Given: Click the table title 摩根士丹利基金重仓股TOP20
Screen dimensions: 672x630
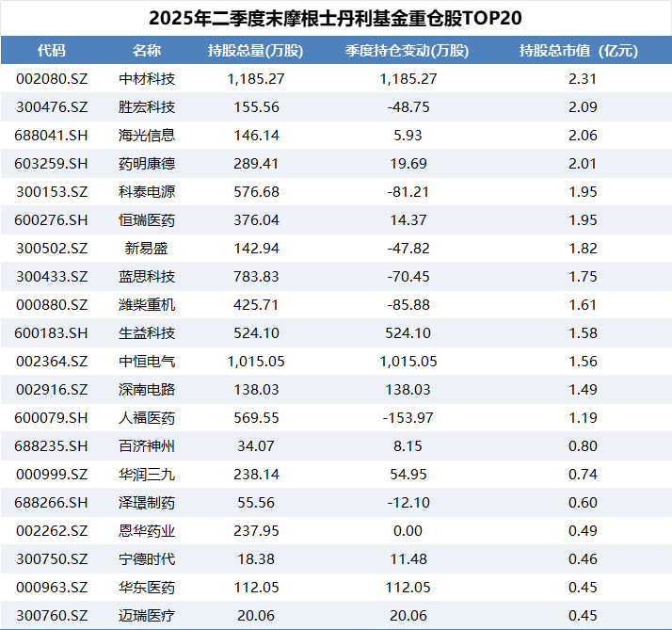Looking at the screenshot, I should click(x=336, y=18).
